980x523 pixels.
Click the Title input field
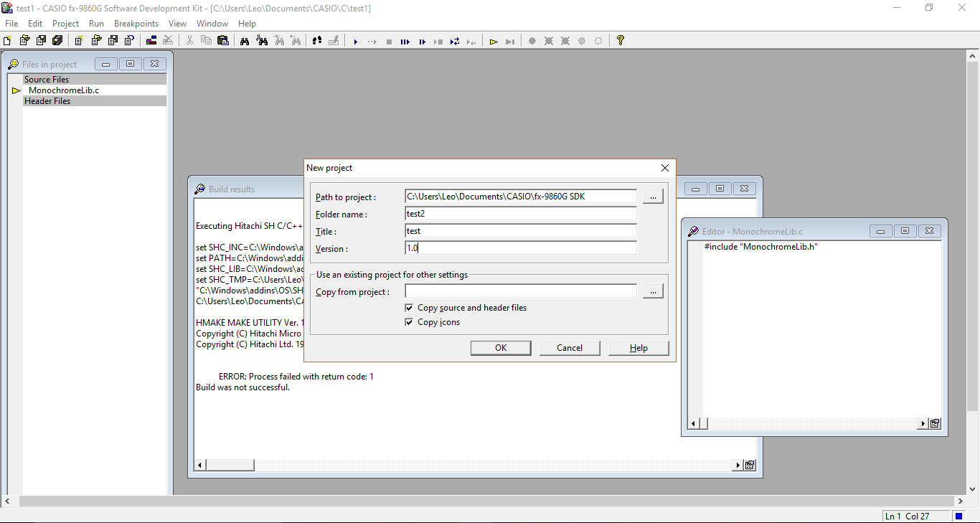(x=520, y=231)
